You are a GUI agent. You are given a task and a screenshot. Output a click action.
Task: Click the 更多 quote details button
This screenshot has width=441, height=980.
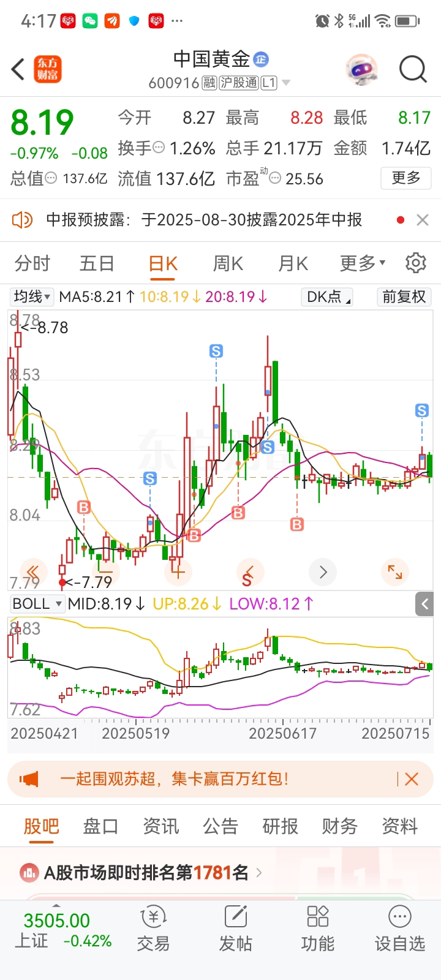[x=406, y=178]
